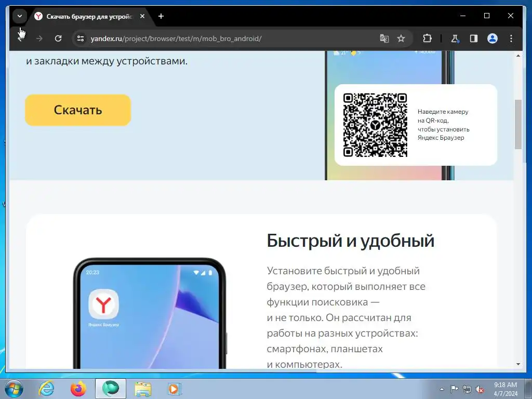Show hidden tray icons arrow
Viewport: 532px width, 399px height.
coord(442,389)
